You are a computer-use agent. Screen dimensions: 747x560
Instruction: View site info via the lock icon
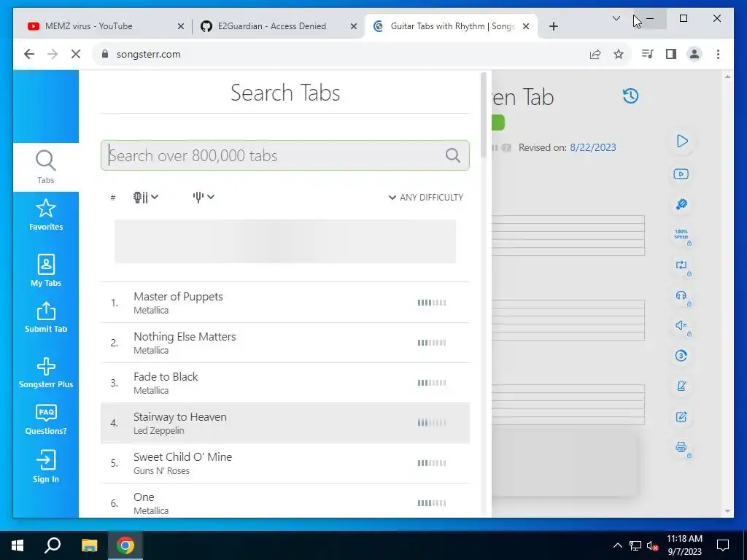pos(105,54)
